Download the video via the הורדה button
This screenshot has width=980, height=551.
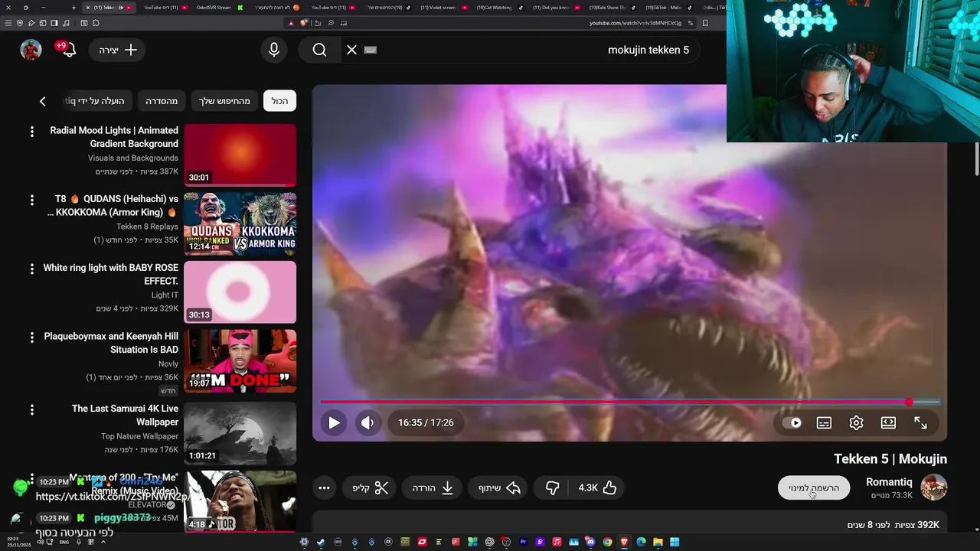coord(433,487)
